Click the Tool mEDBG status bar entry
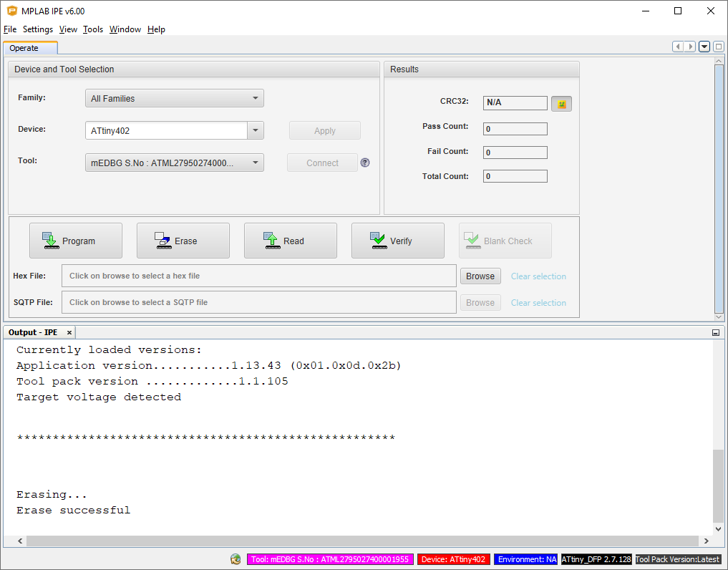Viewport: 728px width, 570px height. tap(330, 559)
